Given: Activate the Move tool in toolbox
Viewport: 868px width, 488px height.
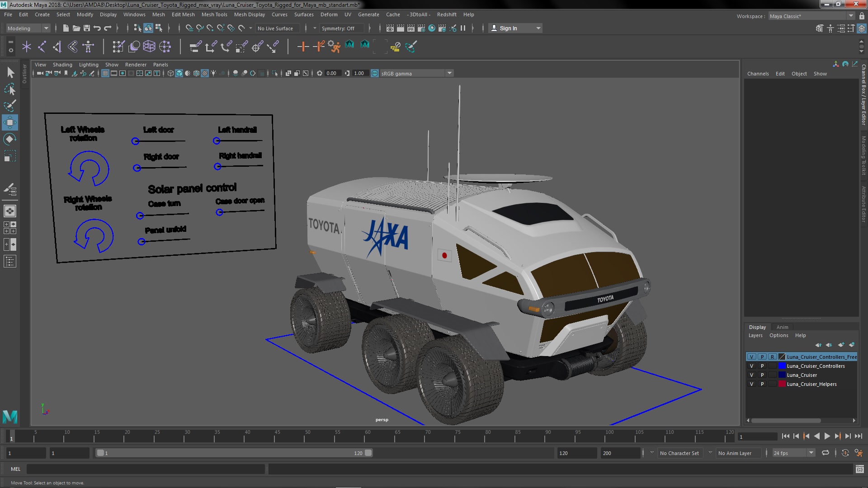Looking at the screenshot, I should pyautogui.click(x=10, y=122).
